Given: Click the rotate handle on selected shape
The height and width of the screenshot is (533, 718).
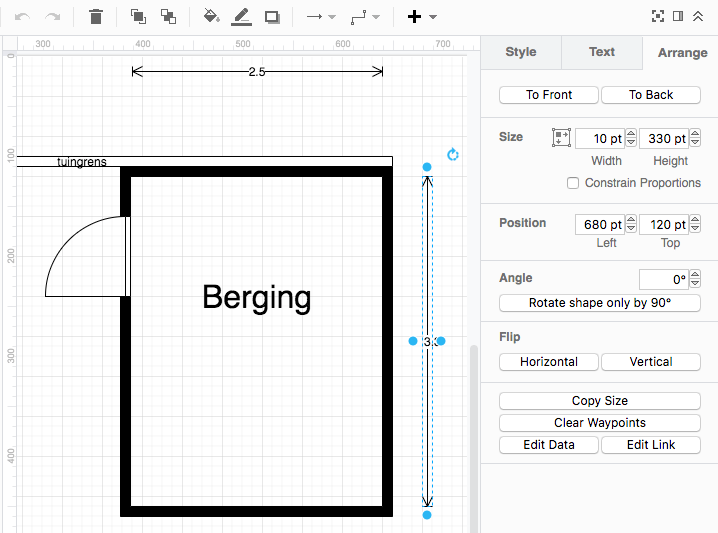Looking at the screenshot, I should click(453, 155).
